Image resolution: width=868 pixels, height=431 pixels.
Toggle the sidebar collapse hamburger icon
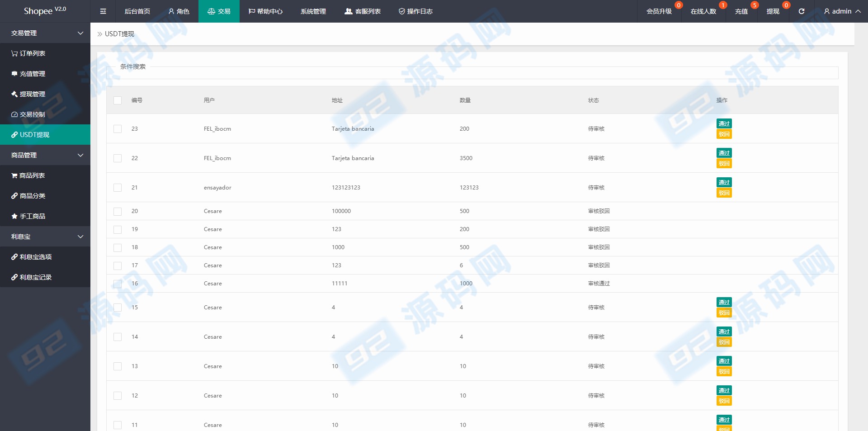point(103,11)
